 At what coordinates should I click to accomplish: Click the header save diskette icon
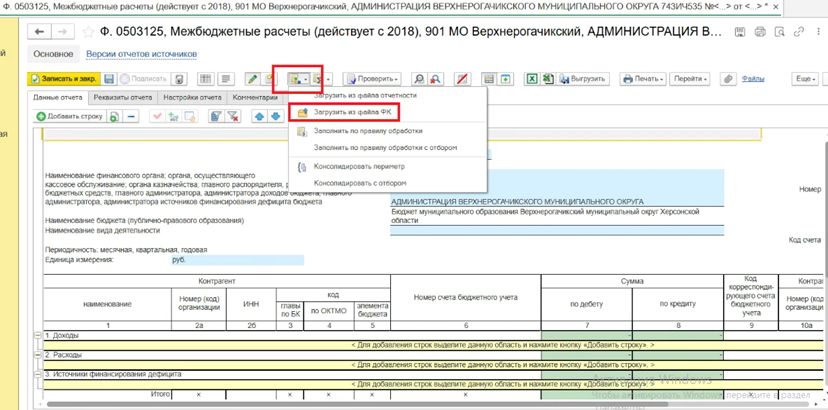pos(741,32)
